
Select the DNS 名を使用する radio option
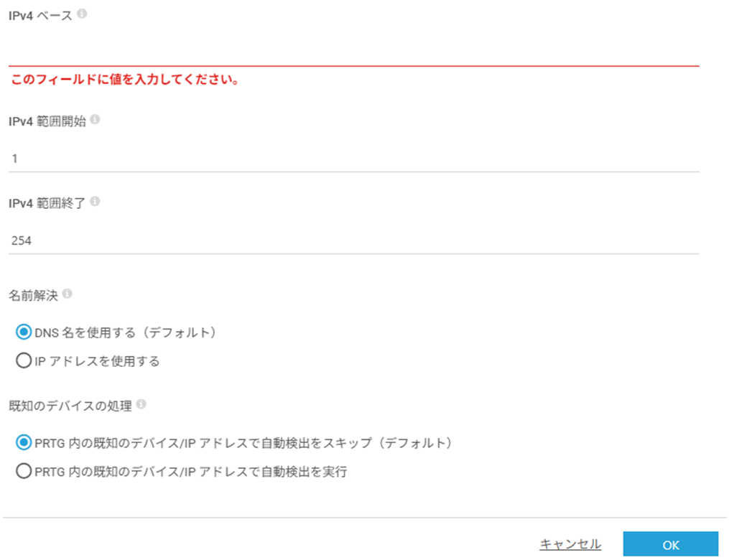24,332
